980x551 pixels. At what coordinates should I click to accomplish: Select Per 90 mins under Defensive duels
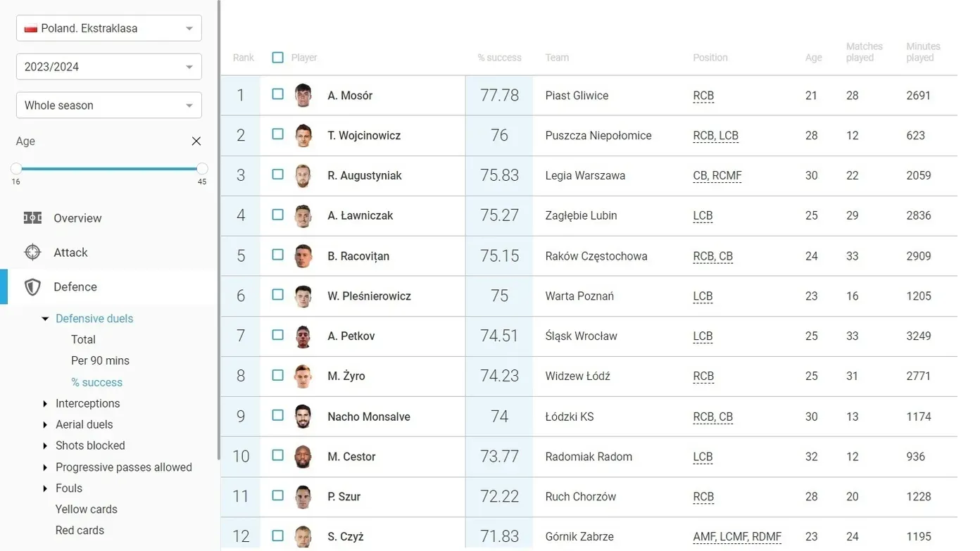point(100,361)
